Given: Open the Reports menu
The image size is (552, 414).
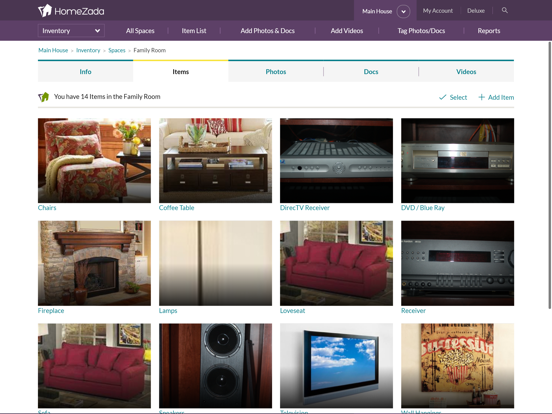Looking at the screenshot, I should coord(489,31).
